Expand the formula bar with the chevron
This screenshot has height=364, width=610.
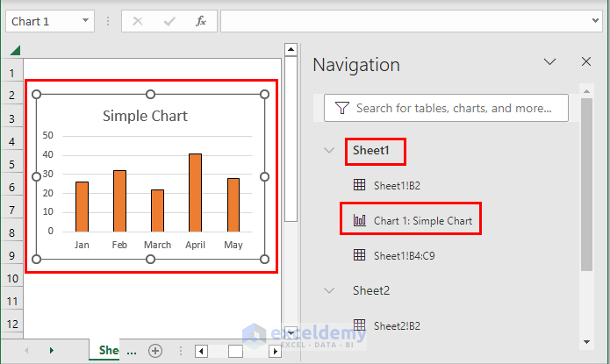[595, 21]
